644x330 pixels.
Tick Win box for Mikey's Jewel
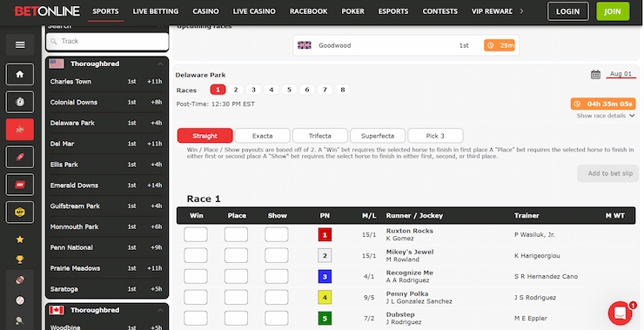click(196, 256)
